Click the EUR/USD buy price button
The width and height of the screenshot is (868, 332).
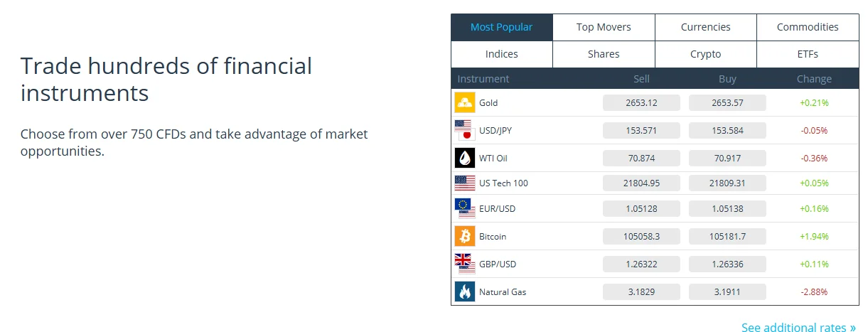(x=727, y=208)
